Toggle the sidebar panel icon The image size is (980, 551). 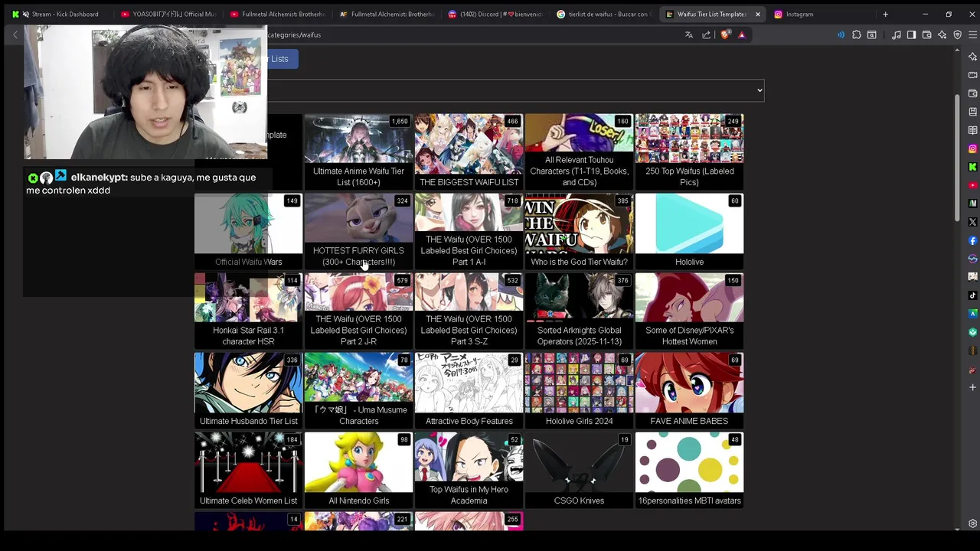click(x=911, y=34)
